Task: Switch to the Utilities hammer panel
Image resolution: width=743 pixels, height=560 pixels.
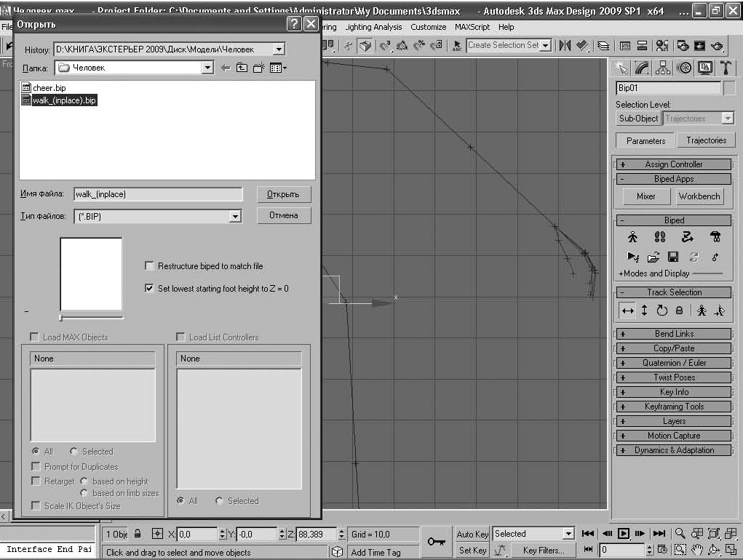Action: coord(726,67)
